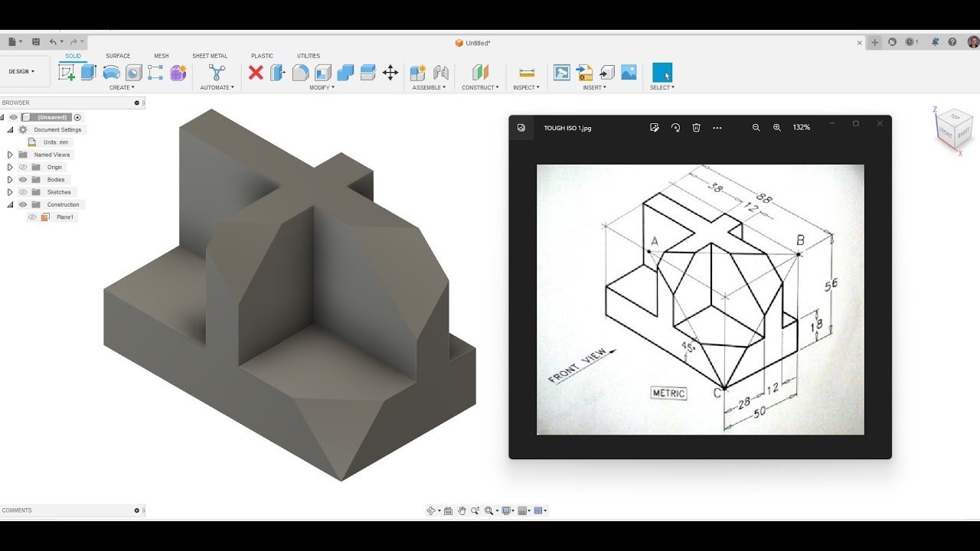Image resolution: width=980 pixels, height=551 pixels.
Task: Click the Insert Canvas image icon
Action: (x=629, y=73)
